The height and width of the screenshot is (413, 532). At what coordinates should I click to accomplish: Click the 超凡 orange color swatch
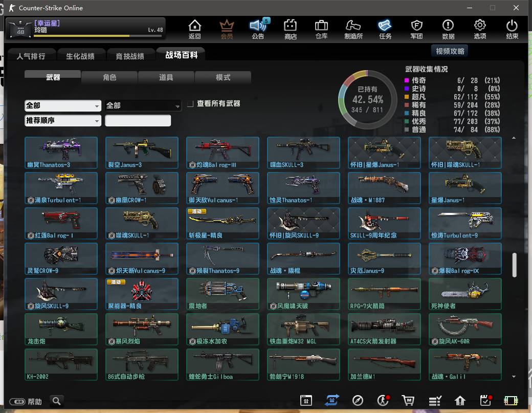[x=407, y=97]
